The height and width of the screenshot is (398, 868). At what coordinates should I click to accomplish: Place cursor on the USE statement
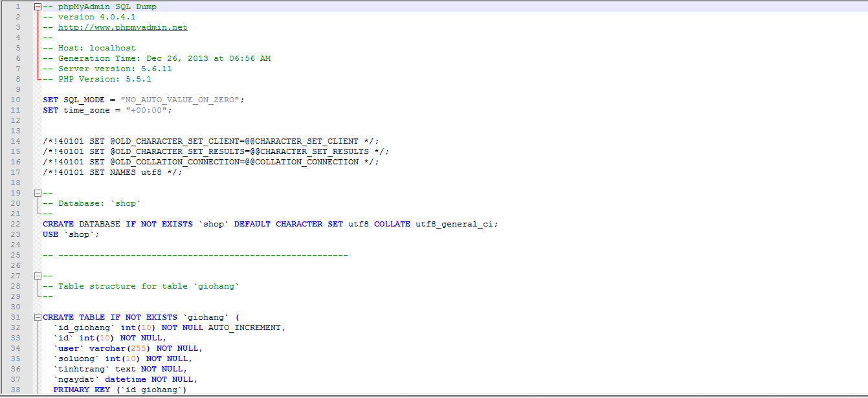[x=50, y=234]
